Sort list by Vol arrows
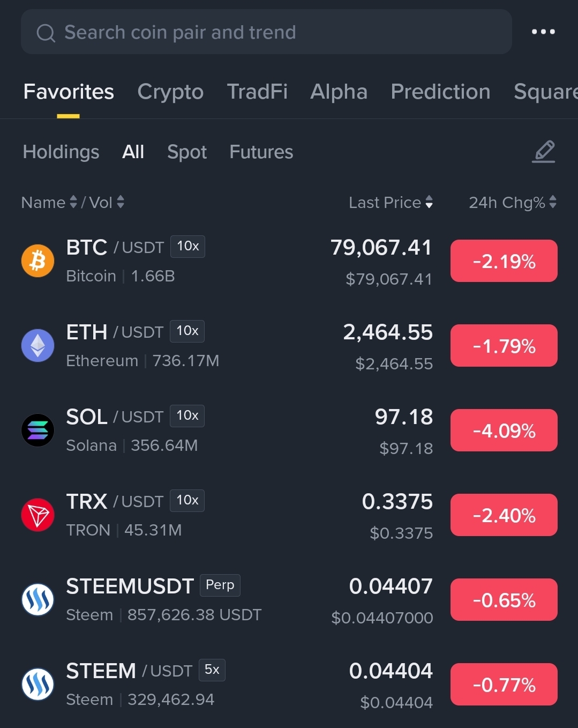578x728 pixels. click(121, 202)
